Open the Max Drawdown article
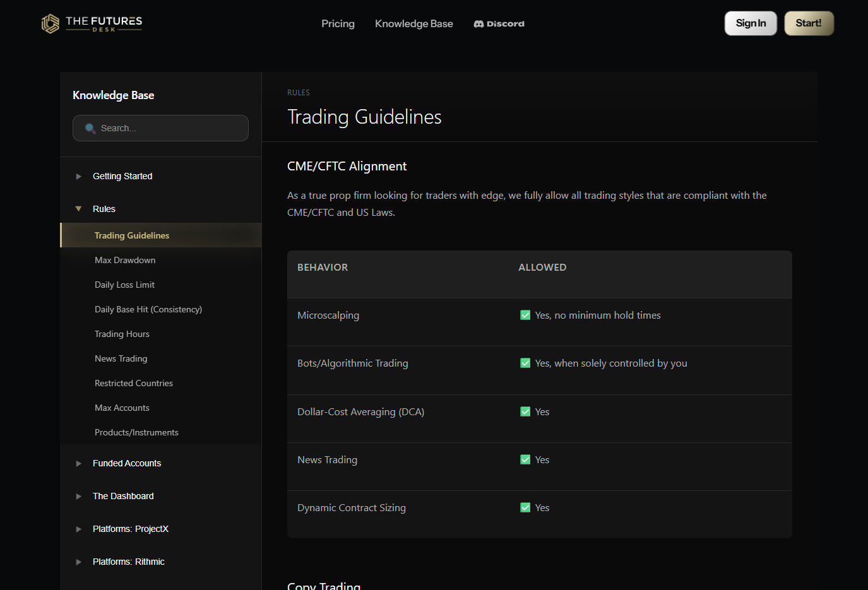Screen dimensions: 868x590 pos(125,260)
